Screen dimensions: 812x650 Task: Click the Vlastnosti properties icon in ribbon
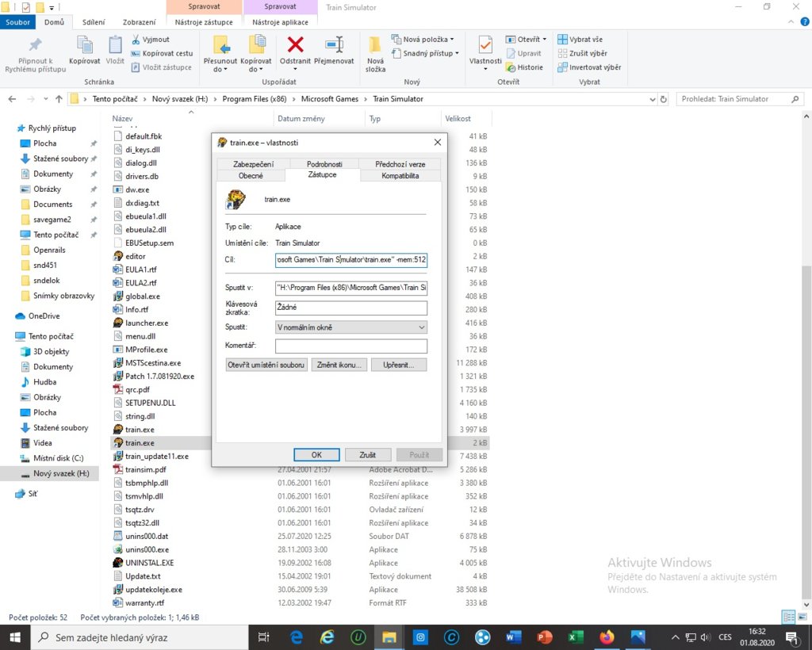485,46
